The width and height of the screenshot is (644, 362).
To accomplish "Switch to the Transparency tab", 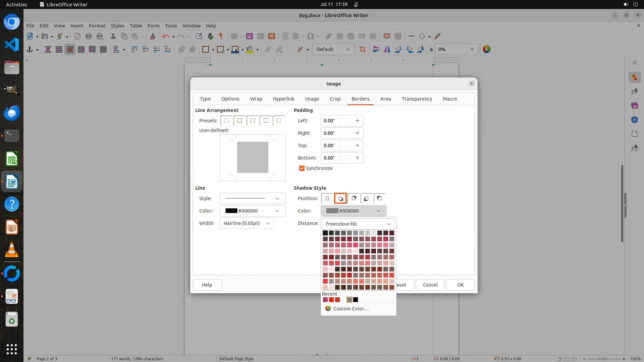I will coord(417,99).
